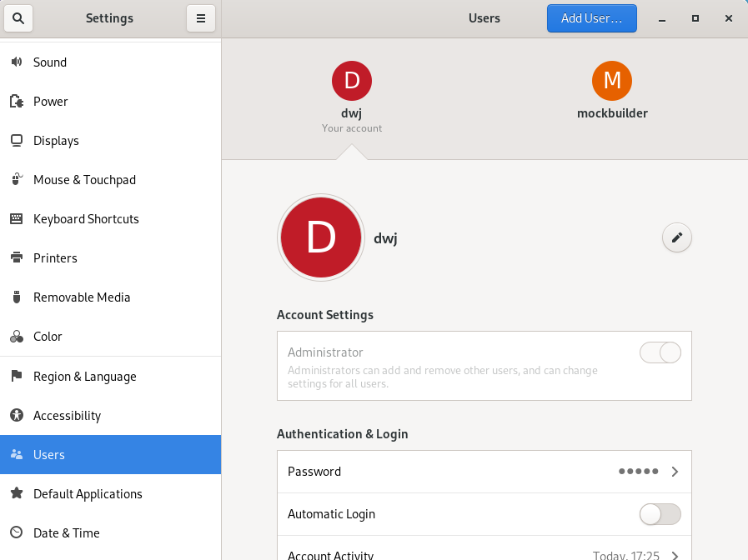The width and height of the screenshot is (748, 560).
Task: Select the mockbuilder user account
Action: (x=612, y=92)
